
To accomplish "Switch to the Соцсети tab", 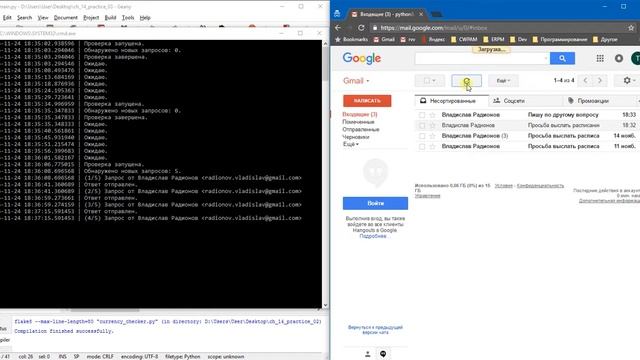I will [513, 101].
